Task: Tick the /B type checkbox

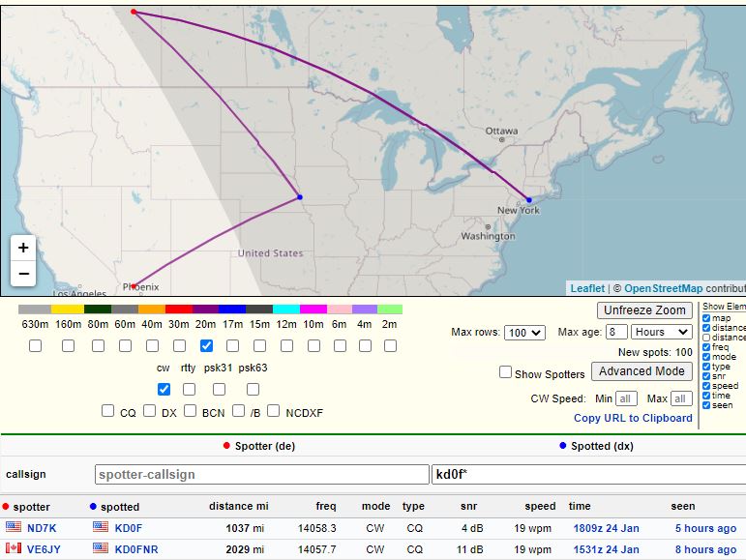Action: (x=238, y=411)
